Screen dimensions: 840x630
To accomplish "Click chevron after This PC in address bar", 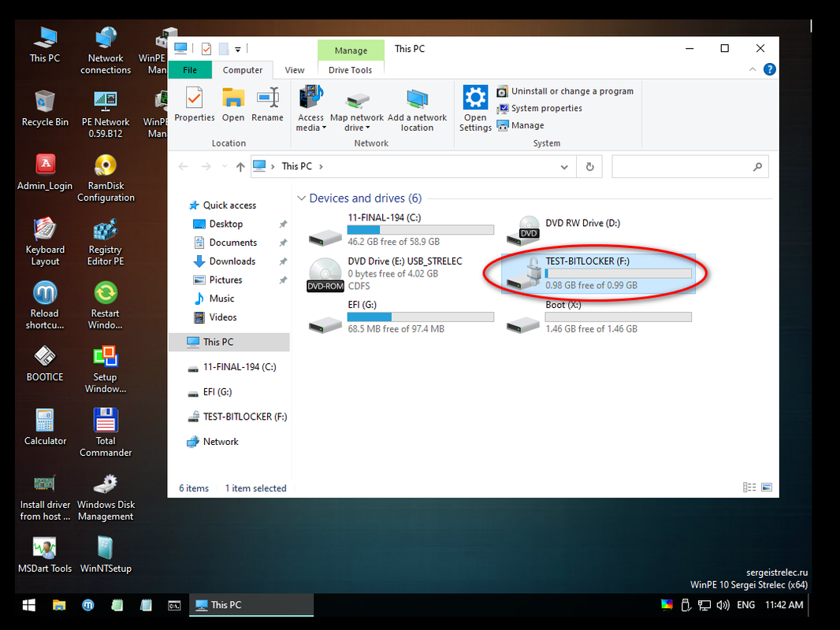I will (x=321, y=166).
